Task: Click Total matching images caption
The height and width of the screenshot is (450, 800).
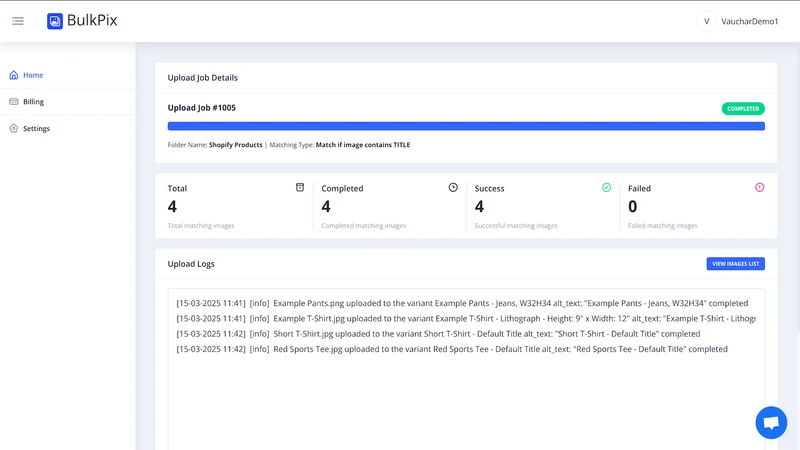Action: [201, 226]
